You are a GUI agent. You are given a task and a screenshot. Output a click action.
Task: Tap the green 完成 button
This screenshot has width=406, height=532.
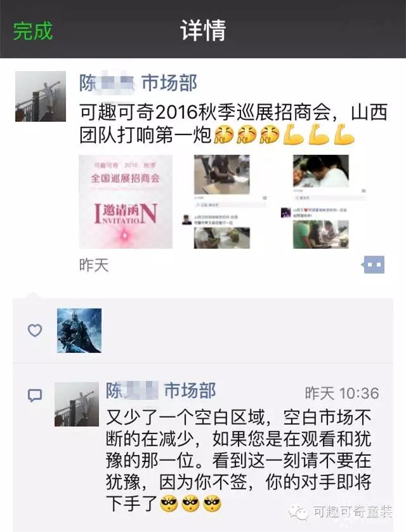pos(33,31)
